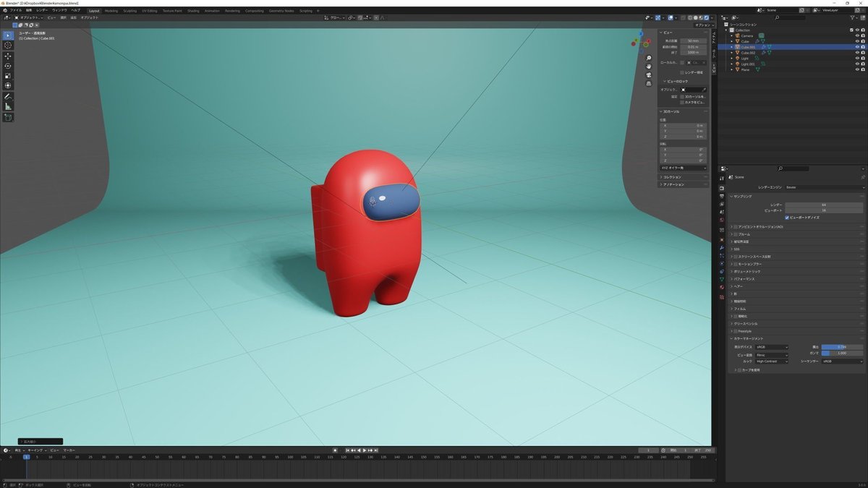Open the Object Data properties tab (green triangle)
The image size is (868, 488).
coord(722,279)
